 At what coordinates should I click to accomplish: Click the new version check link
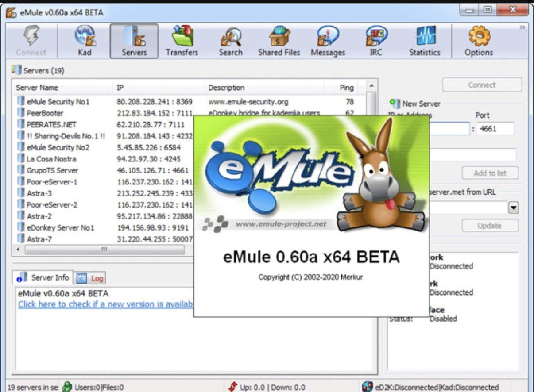(x=105, y=304)
